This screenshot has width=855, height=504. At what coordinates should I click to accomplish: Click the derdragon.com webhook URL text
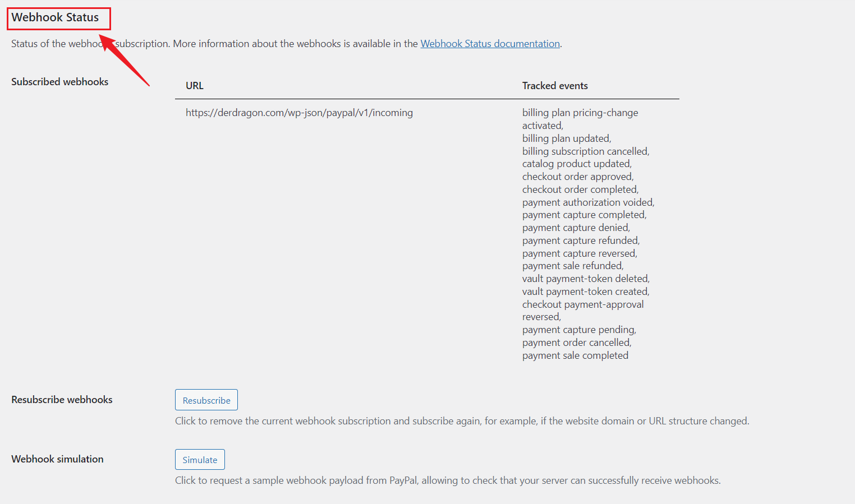tap(299, 113)
